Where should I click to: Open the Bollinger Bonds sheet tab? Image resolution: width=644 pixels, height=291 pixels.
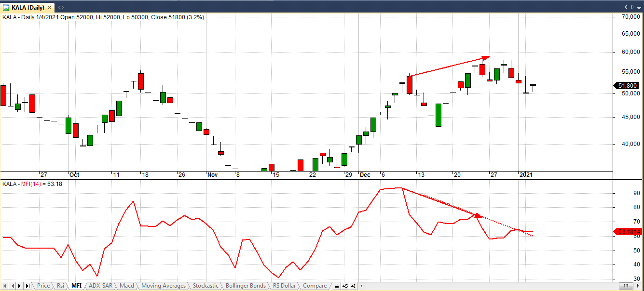point(246,286)
